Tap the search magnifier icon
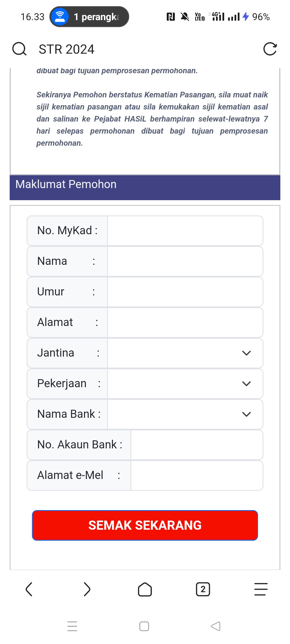The height and width of the screenshot is (644, 290). click(x=19, y=49)
